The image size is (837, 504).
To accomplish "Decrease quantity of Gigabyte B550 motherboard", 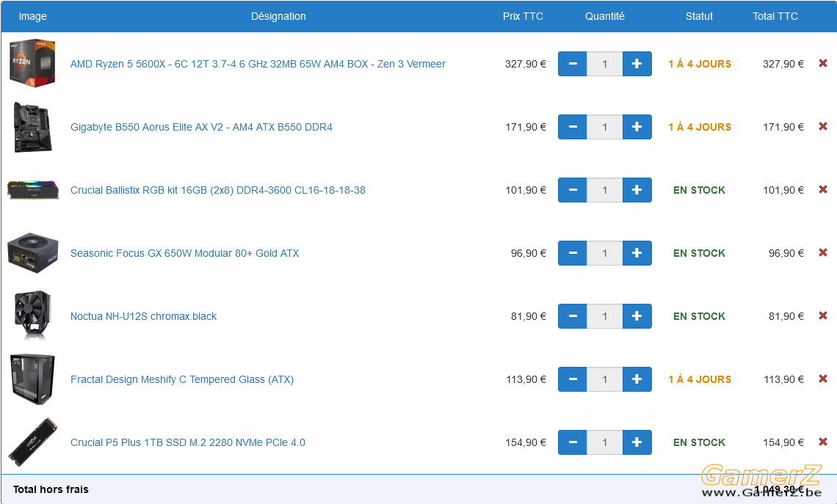I will (x=573, y=127).
